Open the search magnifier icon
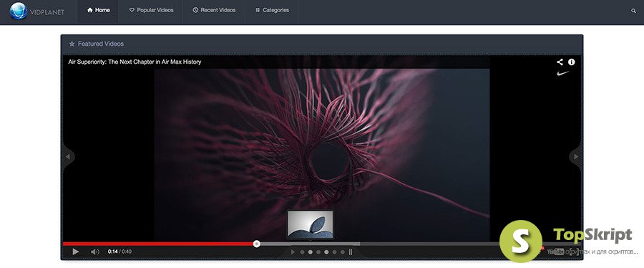The width and height of the screenshot is (644, 268). coord(633,11)
